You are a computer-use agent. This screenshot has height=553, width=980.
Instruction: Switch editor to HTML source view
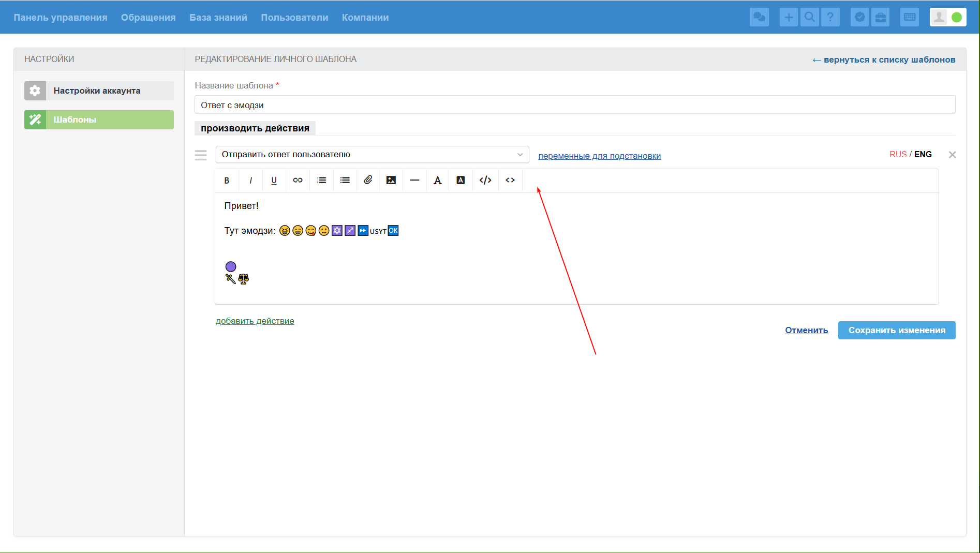click(x=510, y=181)
